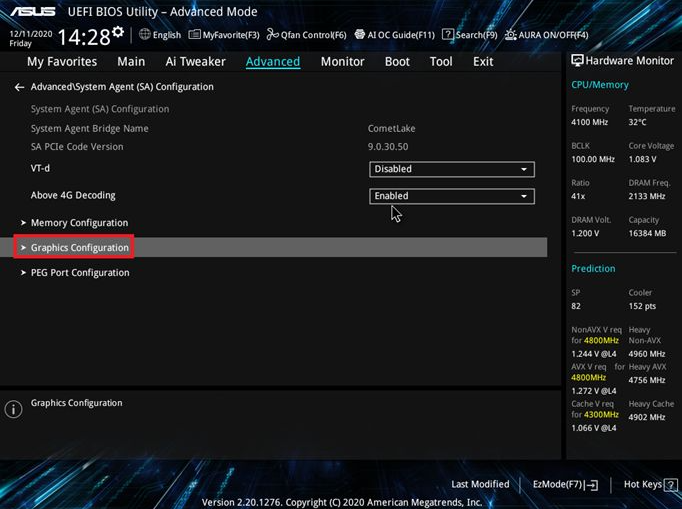
Task: Toggle the AURA ON/OFF light icon
Action: pyautogui.click(x=511, y=34)
